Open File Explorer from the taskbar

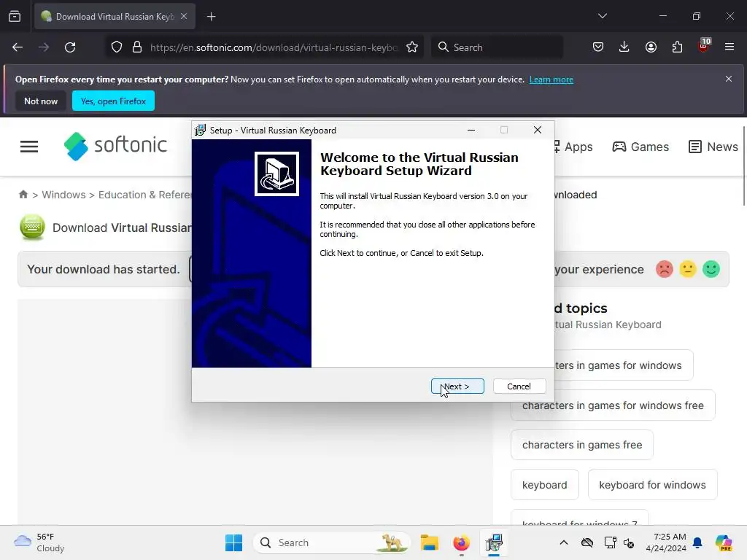429,542
